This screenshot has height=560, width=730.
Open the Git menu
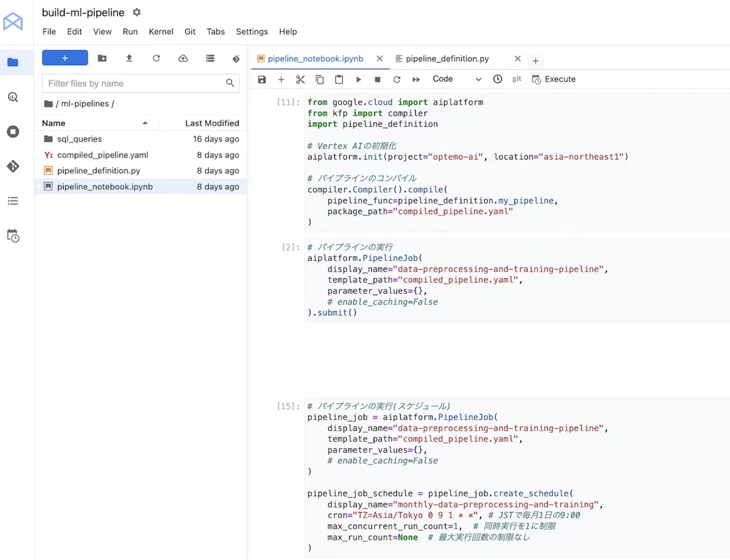click(x=190, y=32)
